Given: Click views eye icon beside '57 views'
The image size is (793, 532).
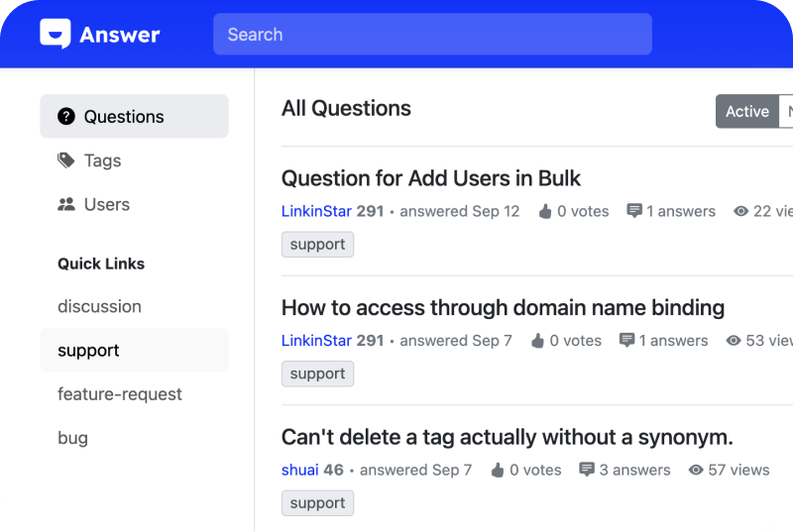Looking at the screenshot, I should (696, 470).
